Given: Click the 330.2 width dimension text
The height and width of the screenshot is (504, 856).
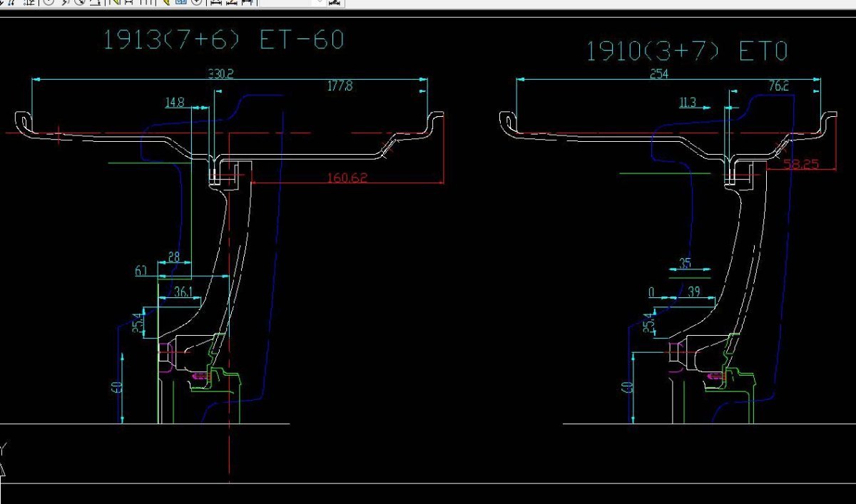Looking at the screenshot, I should 220,74.
